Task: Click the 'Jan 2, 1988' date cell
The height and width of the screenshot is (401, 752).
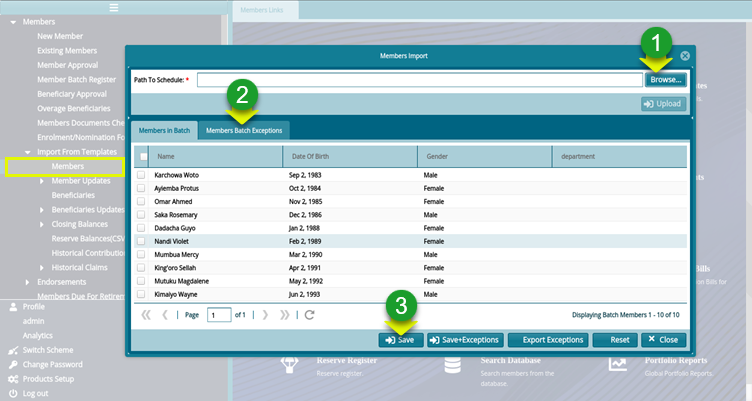Action: click(304, 228)
